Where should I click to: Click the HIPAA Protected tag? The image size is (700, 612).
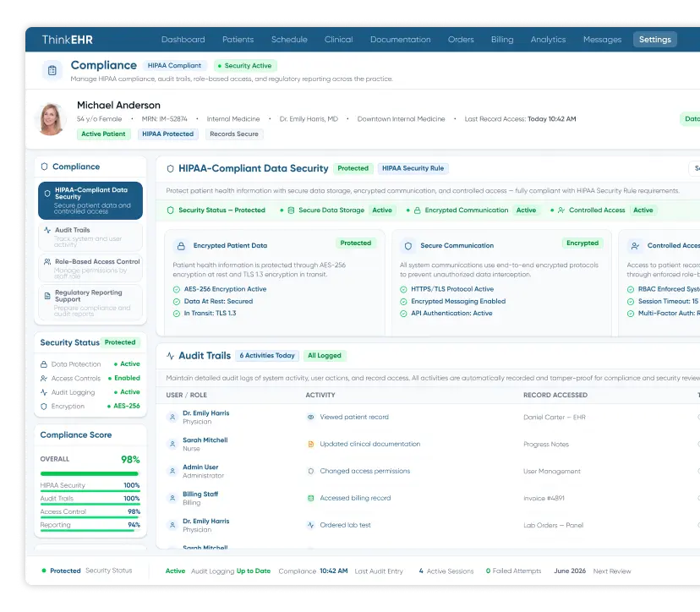168,134
